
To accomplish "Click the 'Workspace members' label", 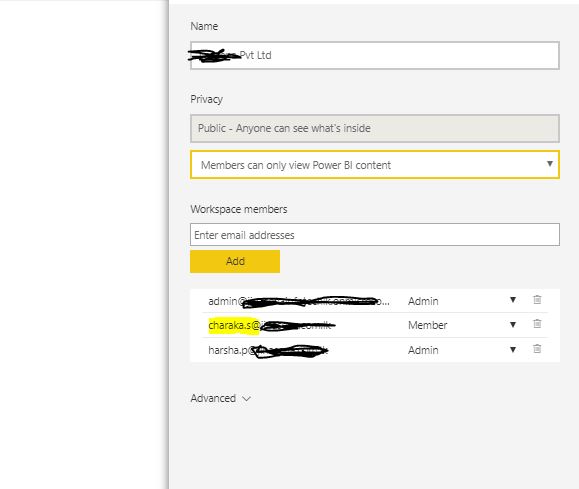I will 239,209.
